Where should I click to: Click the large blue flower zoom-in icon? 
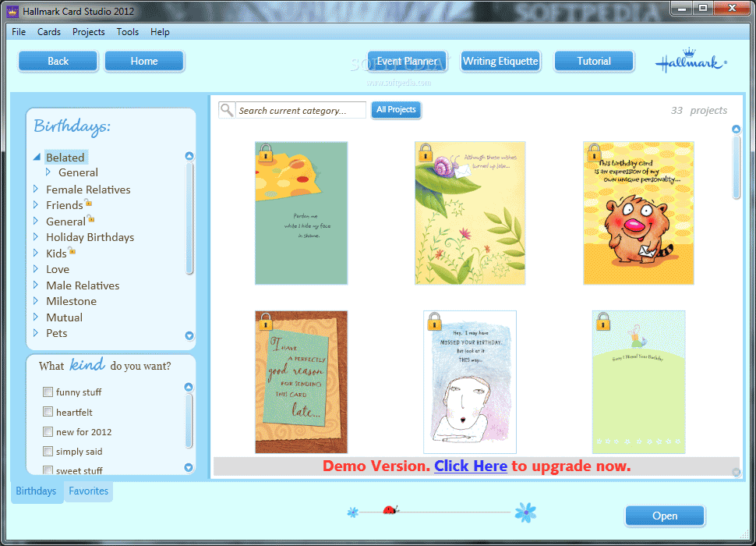click(525, 512)
